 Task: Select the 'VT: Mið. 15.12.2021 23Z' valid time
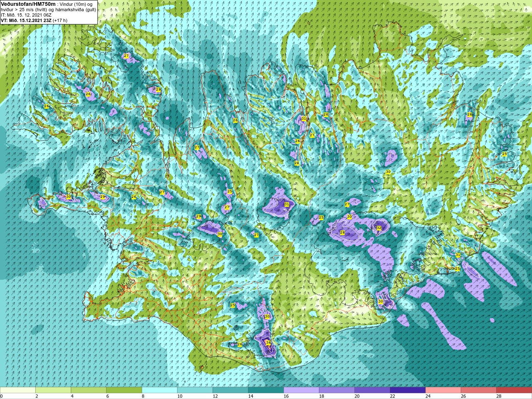pyautogui.click(x=26, y=20)
